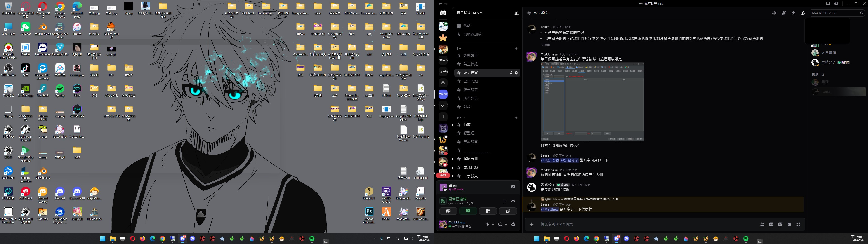Click @人魚漢頓 mention in Laura_'s message
Screen dimensions: 868x244
coord(550,160)
